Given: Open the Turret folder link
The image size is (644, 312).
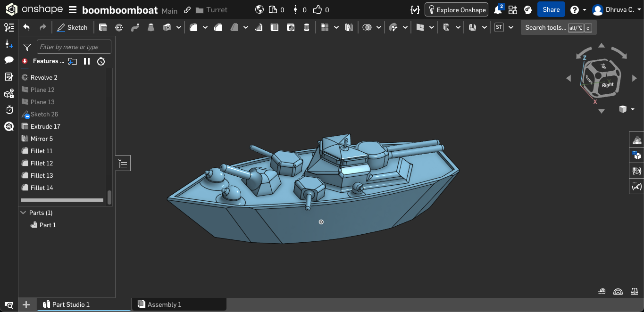Looking at the screenshot, I should point(211,10).
